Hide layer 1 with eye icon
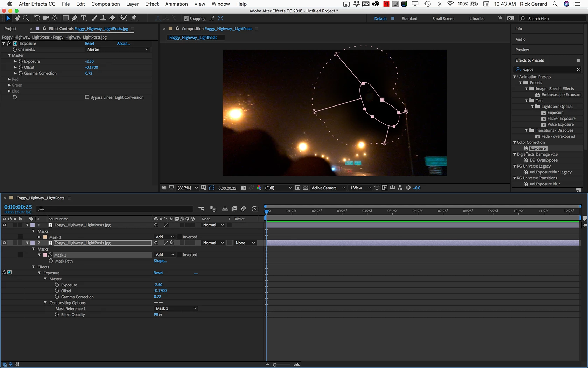The height and width of the screenshot is (368, 588). [5, 225]
